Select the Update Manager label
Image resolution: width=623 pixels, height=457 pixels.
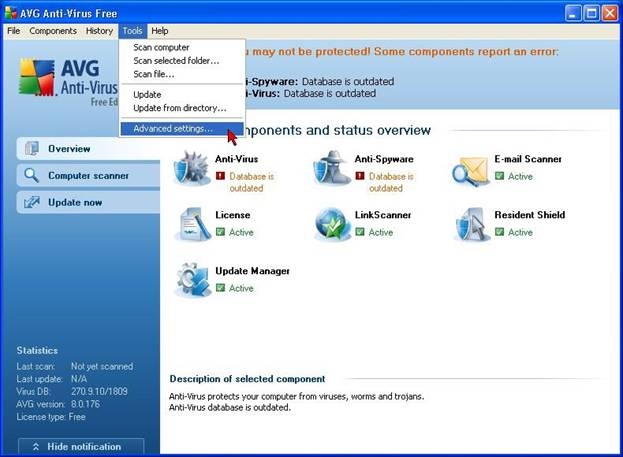[252, 271]
